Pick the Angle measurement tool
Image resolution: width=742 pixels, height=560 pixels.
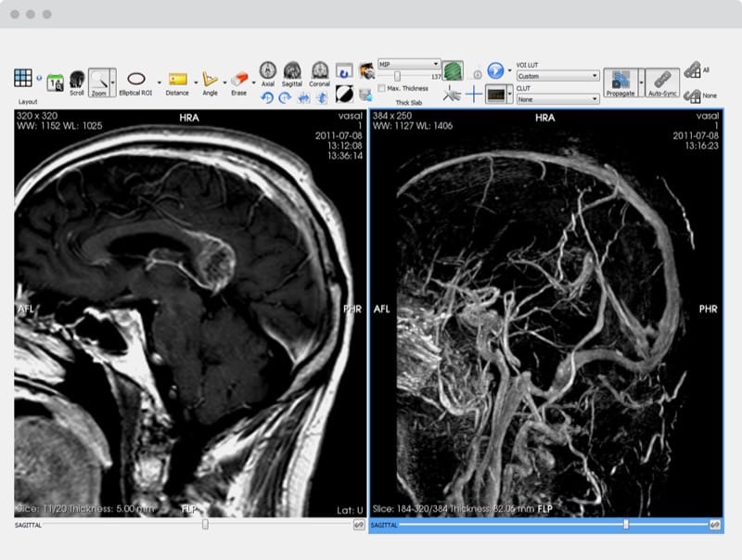click(211, 80)
